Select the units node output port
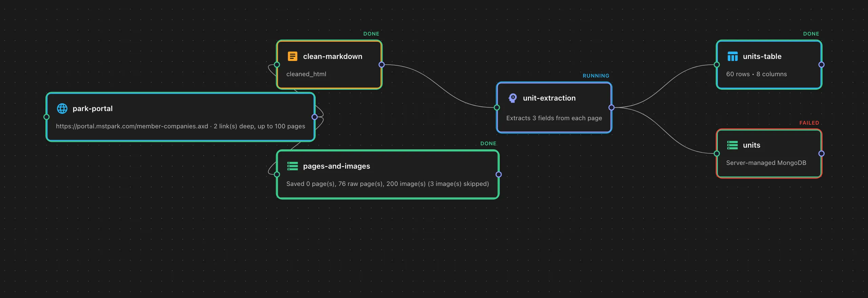The image size is (868, 298). coord(822,153)
